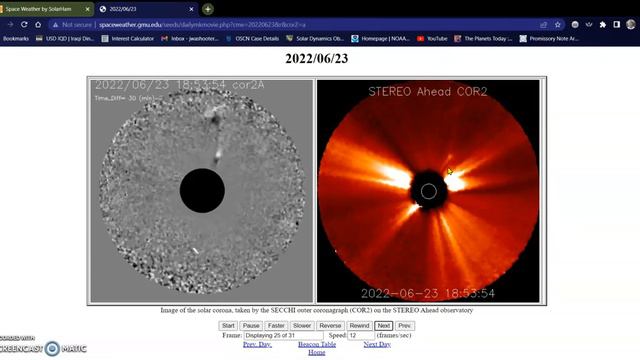Open the Next Day link
The image size is (640, 360).
point(377,344)
